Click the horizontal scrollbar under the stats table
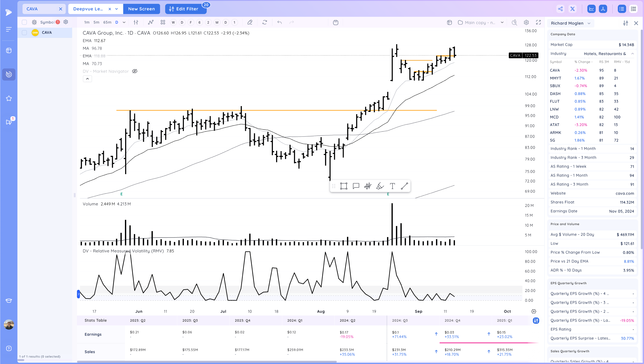The width and height of the screenshot is (644, 364). (x=207, y=361)
